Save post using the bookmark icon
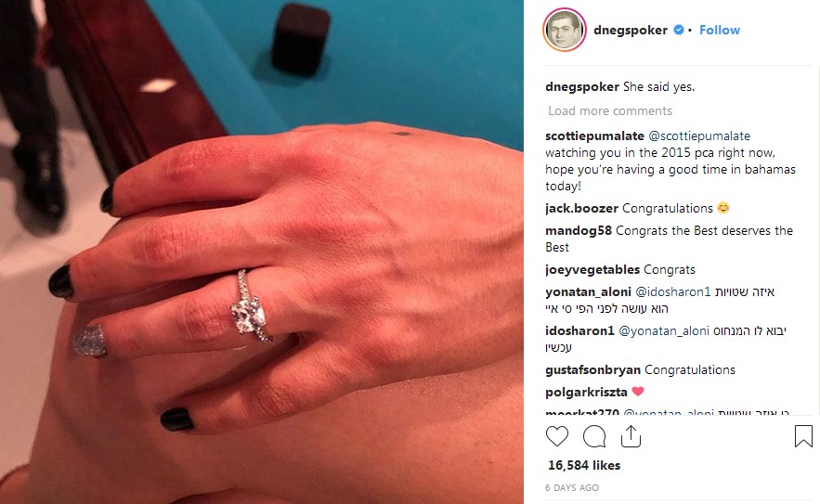 click(803, 436)
